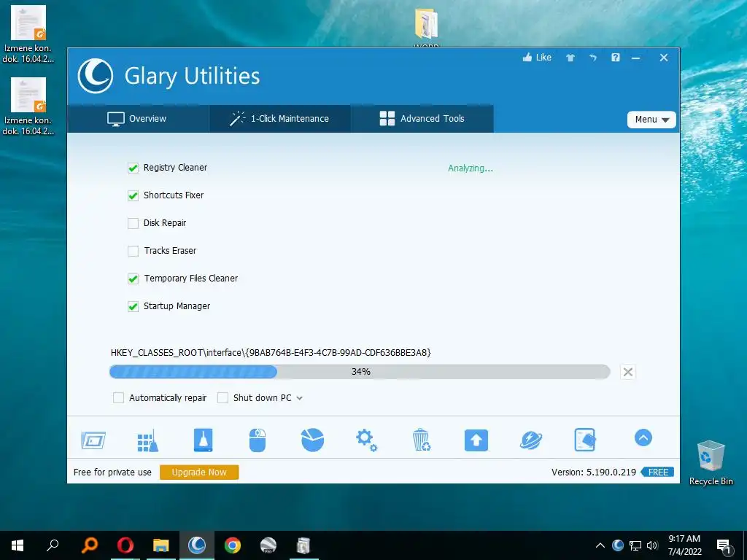This screenshot has width=747, height=560.
Task: Open the Windows Start menu
Action: click(18, 545)
